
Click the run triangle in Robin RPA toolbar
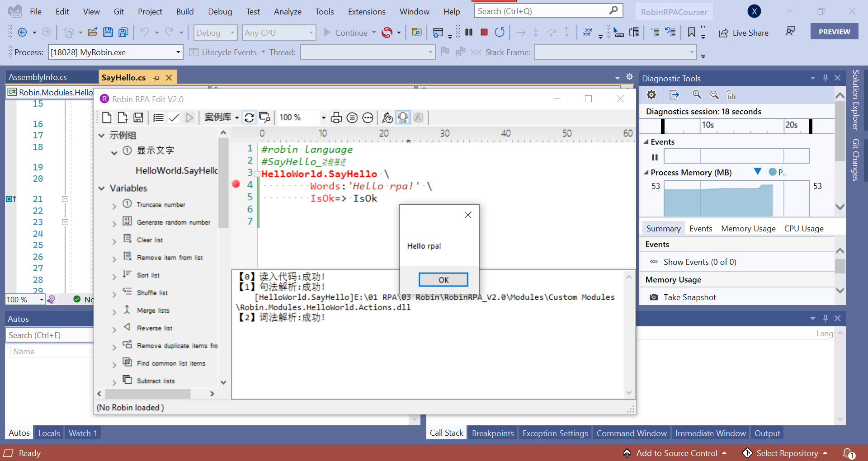point(190,118)
